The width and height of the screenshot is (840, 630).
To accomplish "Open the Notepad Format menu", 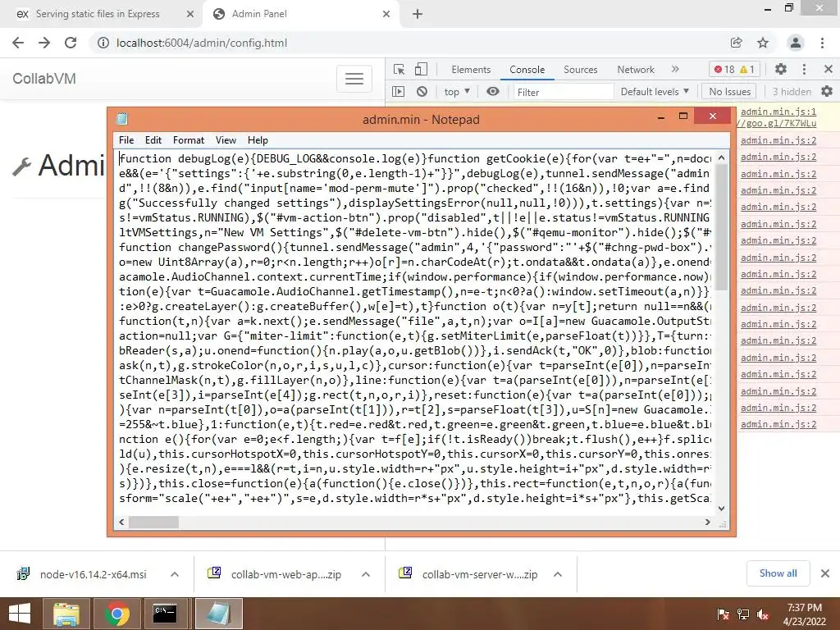I will pos(189,139).
